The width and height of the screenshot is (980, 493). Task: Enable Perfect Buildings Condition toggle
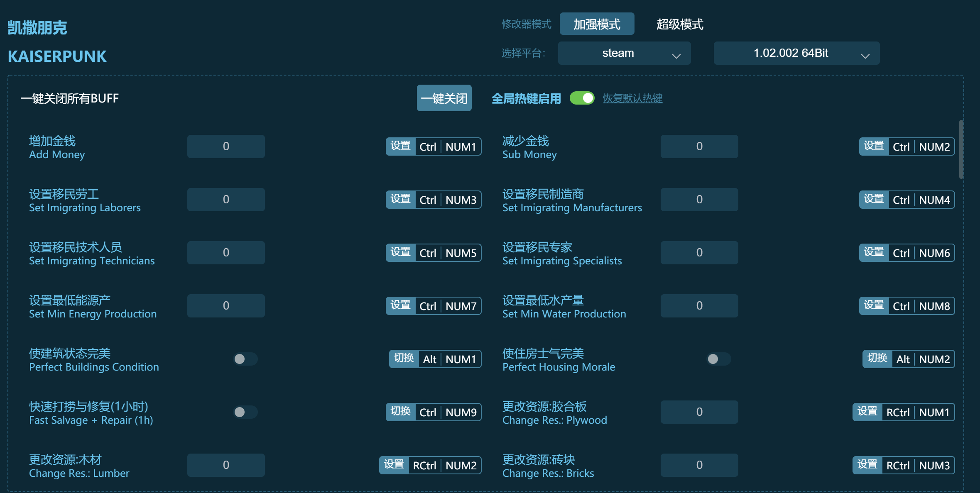tap(245, 359)
